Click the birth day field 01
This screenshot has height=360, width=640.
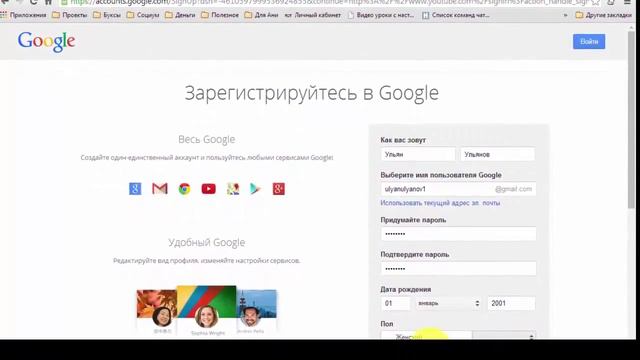(395, 303)
